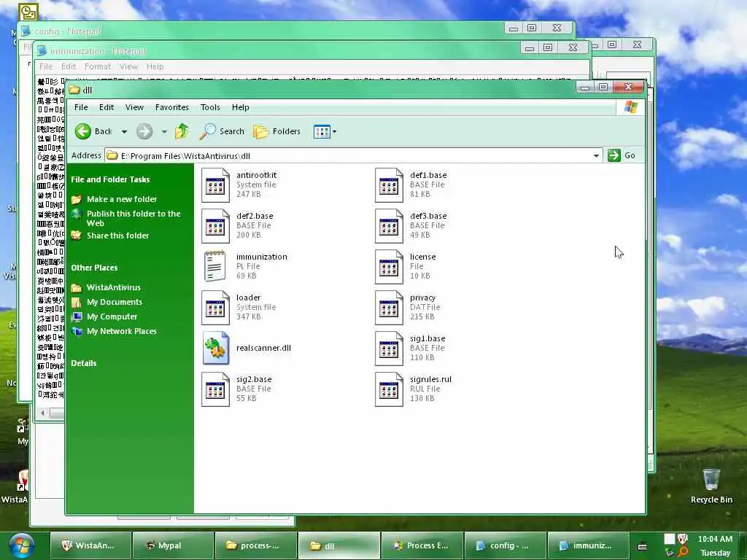Click the Forward arrow button

(x=144, y=131)
